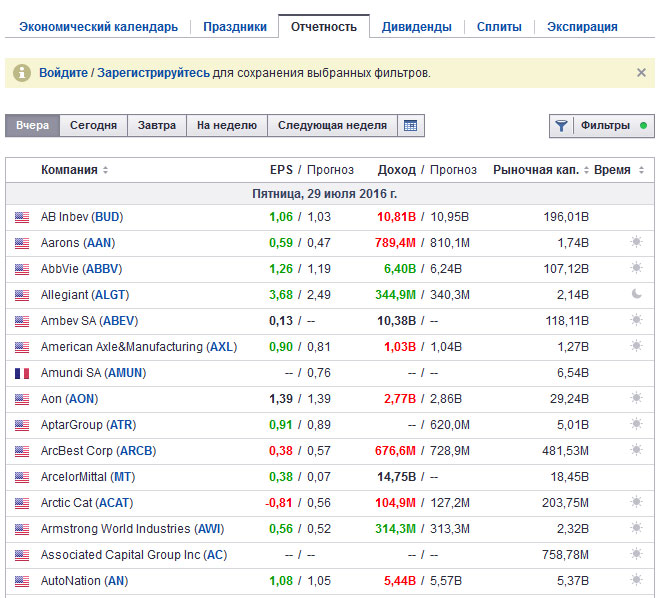Select the Следующая неделя time range
657x598 pixels.
point(332,125)
